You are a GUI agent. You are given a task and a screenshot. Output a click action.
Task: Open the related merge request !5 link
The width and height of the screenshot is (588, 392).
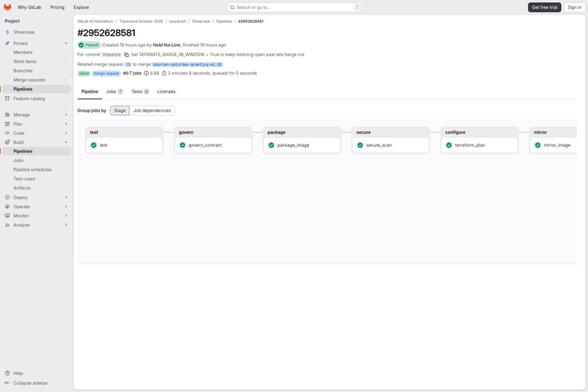[128, 64]
